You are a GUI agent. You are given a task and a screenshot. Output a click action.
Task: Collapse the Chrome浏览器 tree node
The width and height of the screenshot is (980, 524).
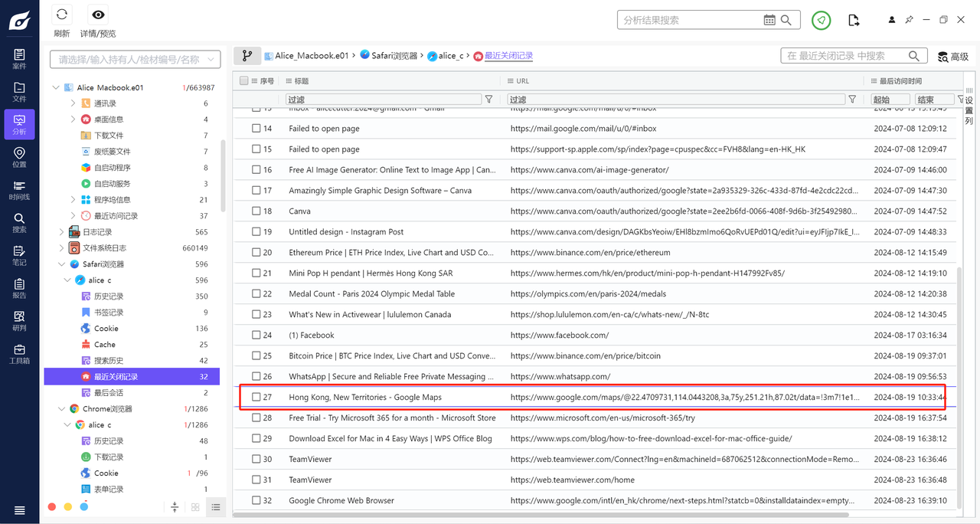61,409
